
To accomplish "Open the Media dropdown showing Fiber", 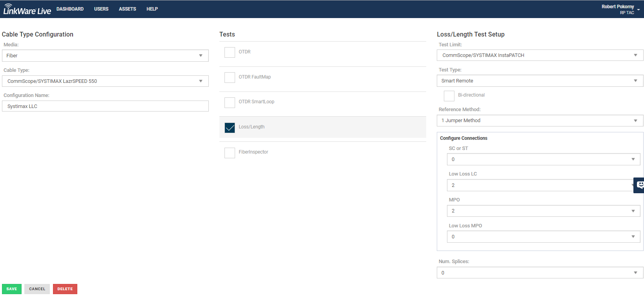I will (x=105, y=55).
